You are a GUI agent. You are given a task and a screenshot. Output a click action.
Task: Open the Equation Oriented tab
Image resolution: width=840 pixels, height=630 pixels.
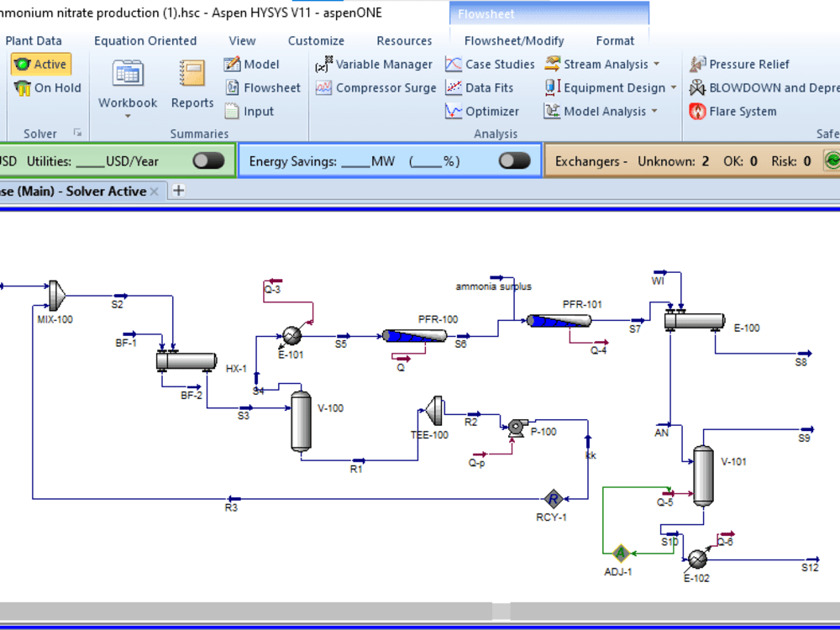(145, 40)
